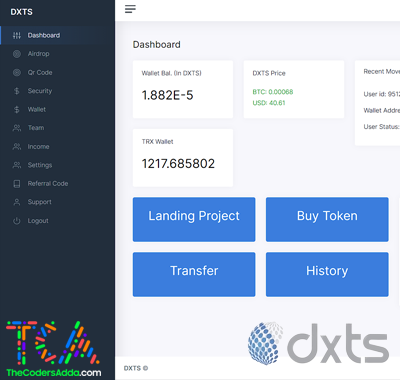Click the person icon beside Support
Screen dimensions: 400x380
click(x=17, y=202)
